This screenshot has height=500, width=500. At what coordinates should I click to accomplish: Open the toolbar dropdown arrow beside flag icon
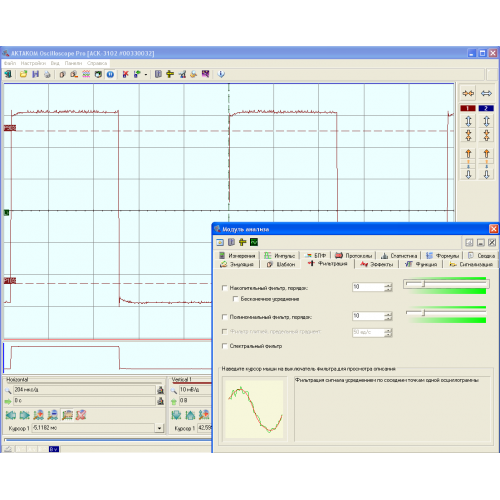pos(146,75)
